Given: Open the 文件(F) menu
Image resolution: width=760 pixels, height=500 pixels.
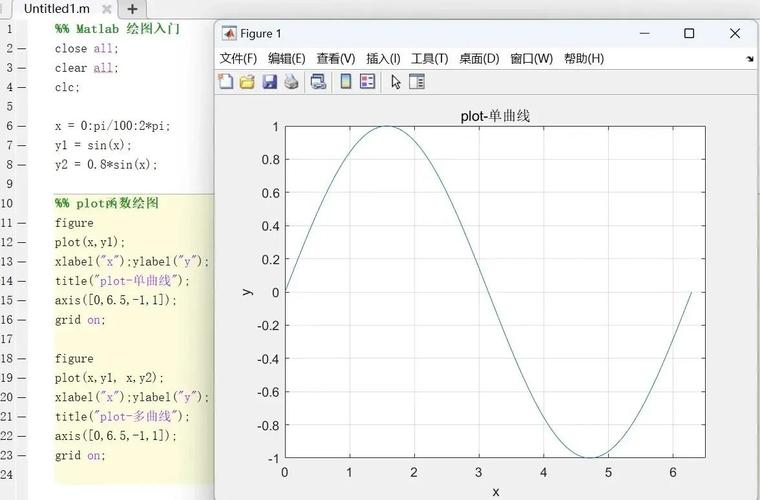Looking at the screenshot, I should click(238, 59).
